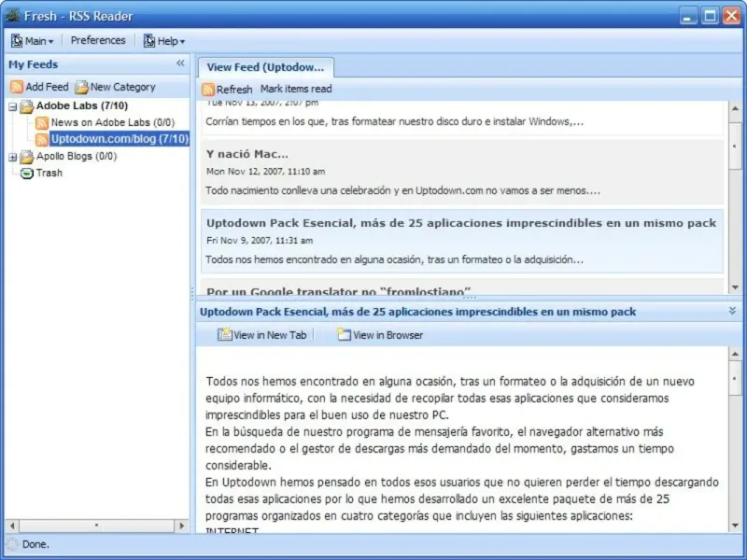Expand the Apollo Blogs category

(x=13, y=157)
